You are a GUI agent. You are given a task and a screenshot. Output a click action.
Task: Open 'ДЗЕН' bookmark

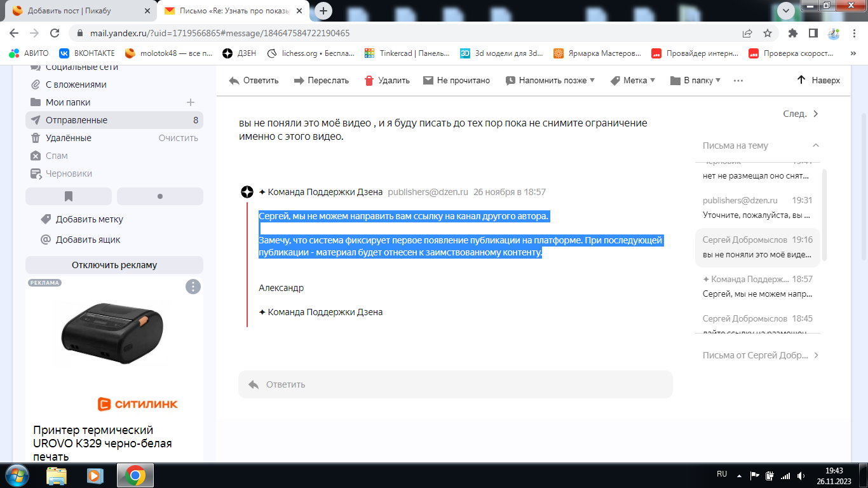point(240,53)
